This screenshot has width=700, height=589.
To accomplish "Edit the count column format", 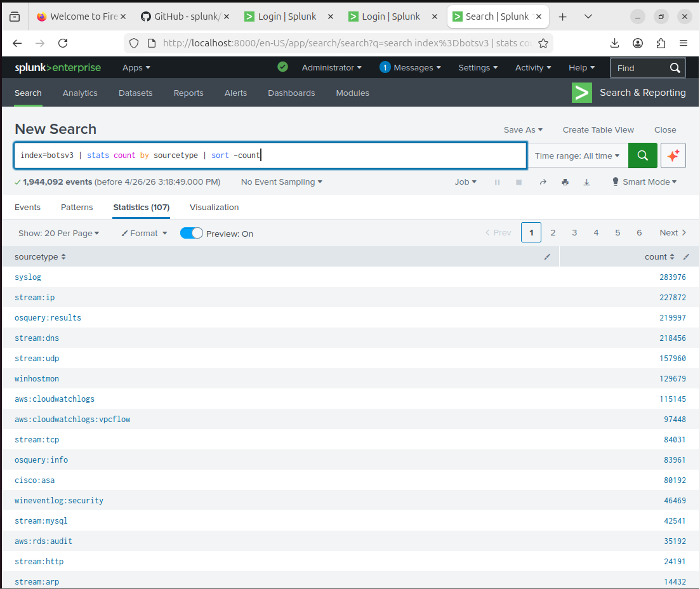I will click(686, 257).
